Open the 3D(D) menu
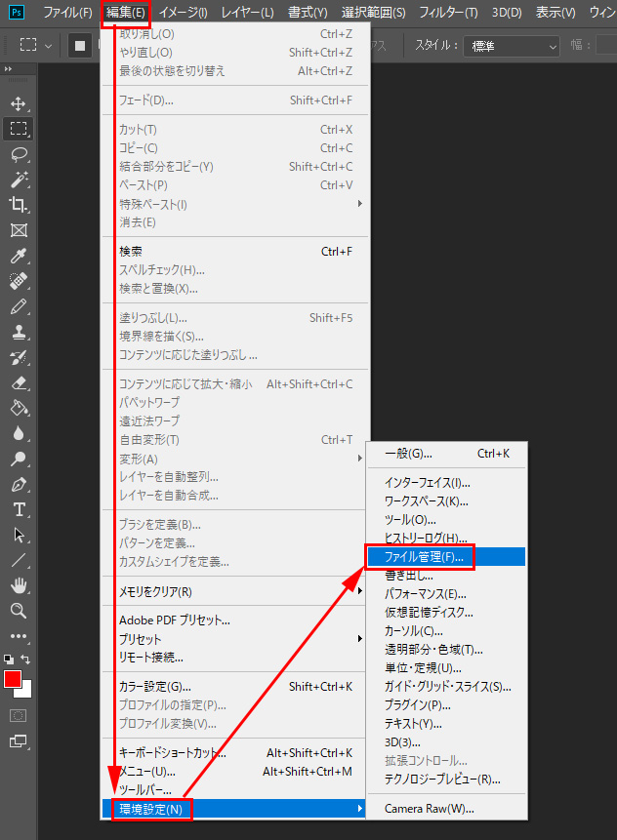This screenshot has width=617, height=840. [507, 13]
